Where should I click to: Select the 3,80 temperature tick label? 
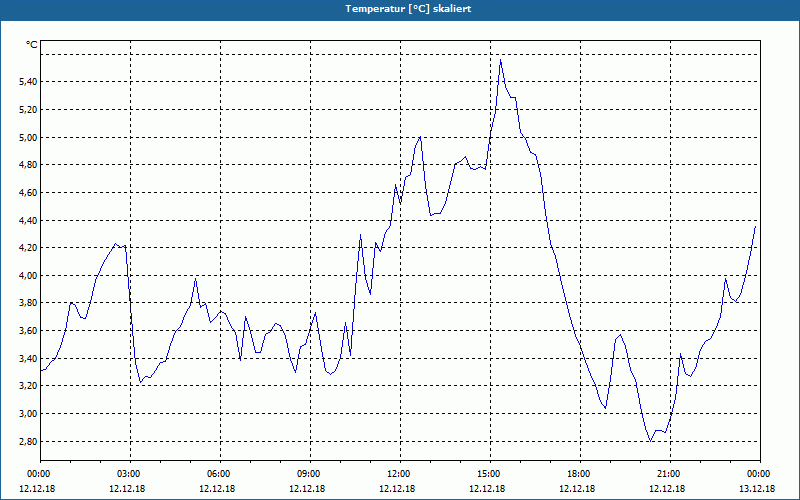coord(28,303)
